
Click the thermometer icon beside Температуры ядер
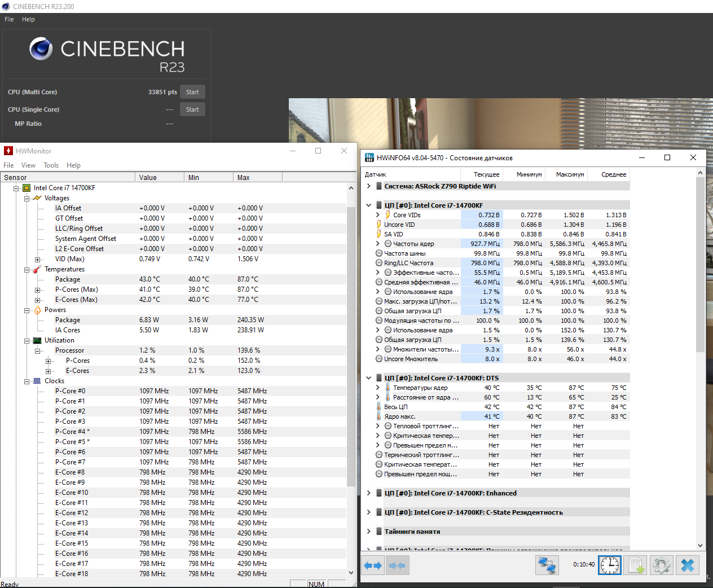(x=388, y=388)
